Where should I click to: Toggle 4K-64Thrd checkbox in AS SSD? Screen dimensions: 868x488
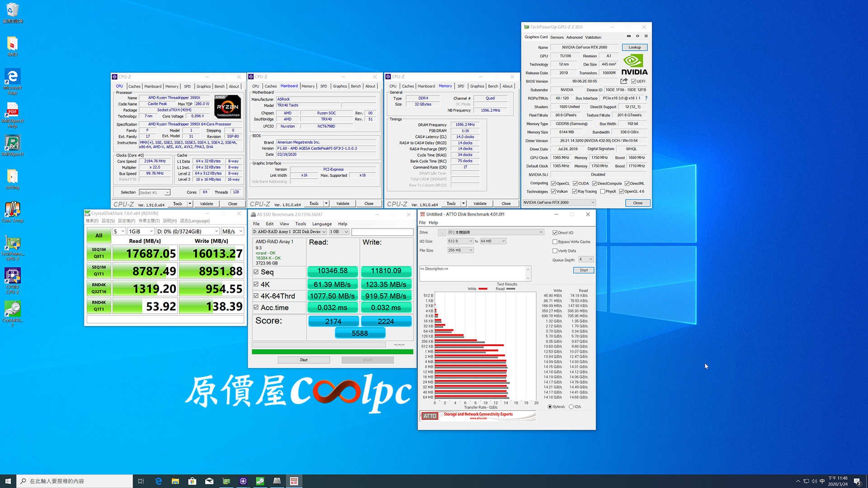click(x=256, y=296)
